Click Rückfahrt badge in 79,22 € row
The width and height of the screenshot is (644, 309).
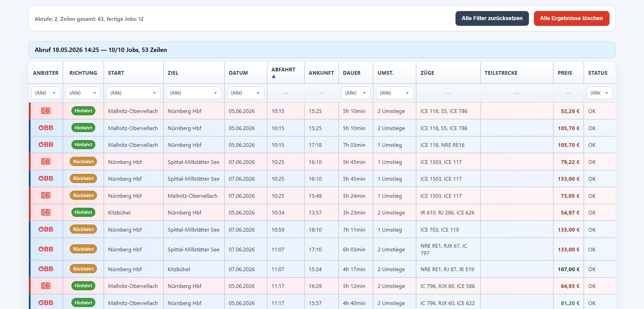[x=83, y=162]
